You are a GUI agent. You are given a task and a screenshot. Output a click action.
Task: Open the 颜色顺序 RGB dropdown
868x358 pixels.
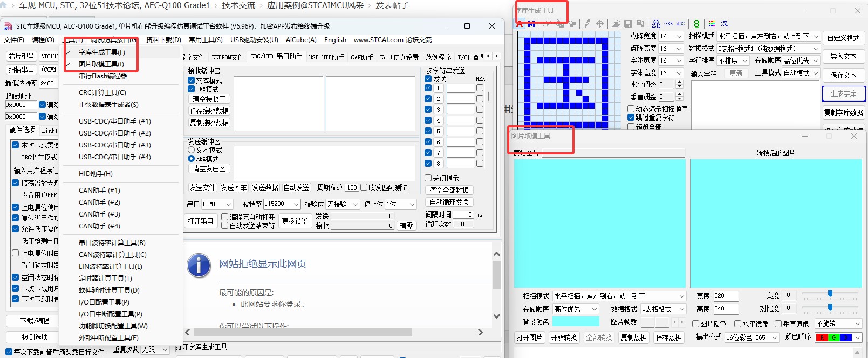coord(838,337)
